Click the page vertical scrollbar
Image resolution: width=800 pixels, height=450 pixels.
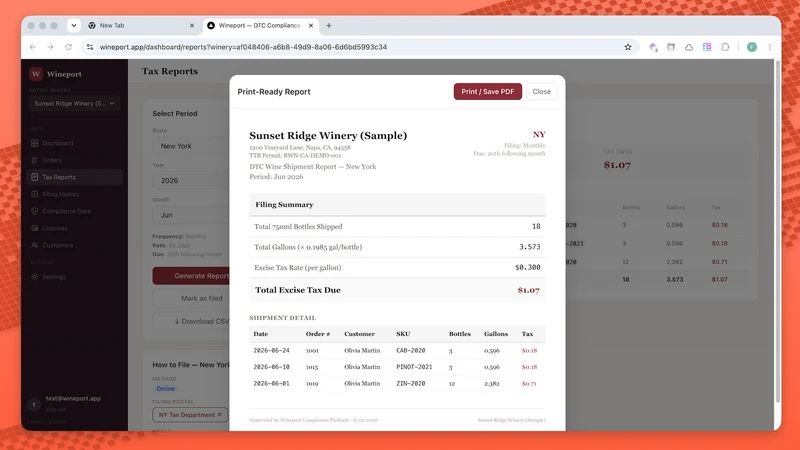coord(778,232)
